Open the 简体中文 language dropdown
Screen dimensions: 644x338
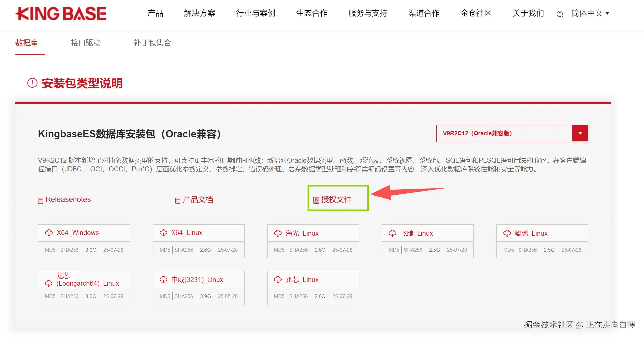590,13
